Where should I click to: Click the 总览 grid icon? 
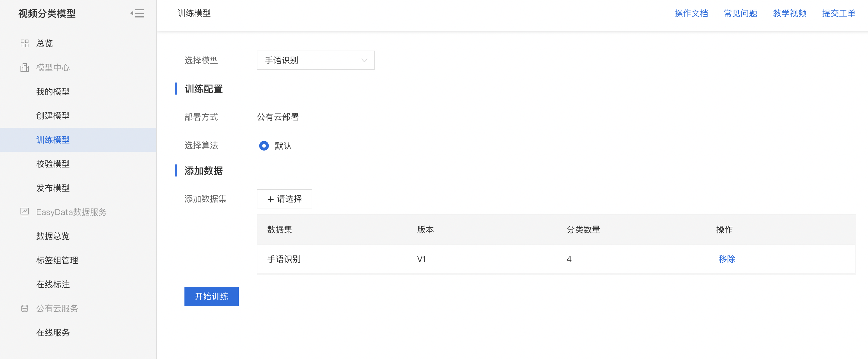point(25,43)
